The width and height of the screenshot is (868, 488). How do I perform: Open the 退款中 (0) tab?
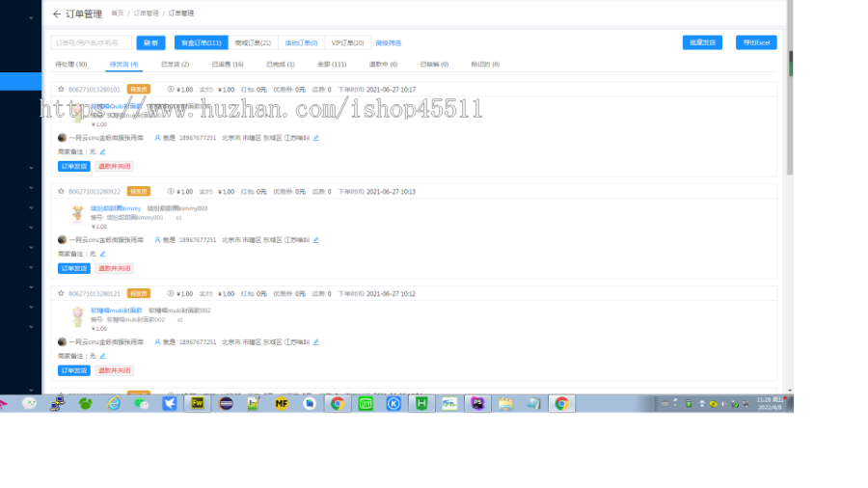tap(383, 65)
